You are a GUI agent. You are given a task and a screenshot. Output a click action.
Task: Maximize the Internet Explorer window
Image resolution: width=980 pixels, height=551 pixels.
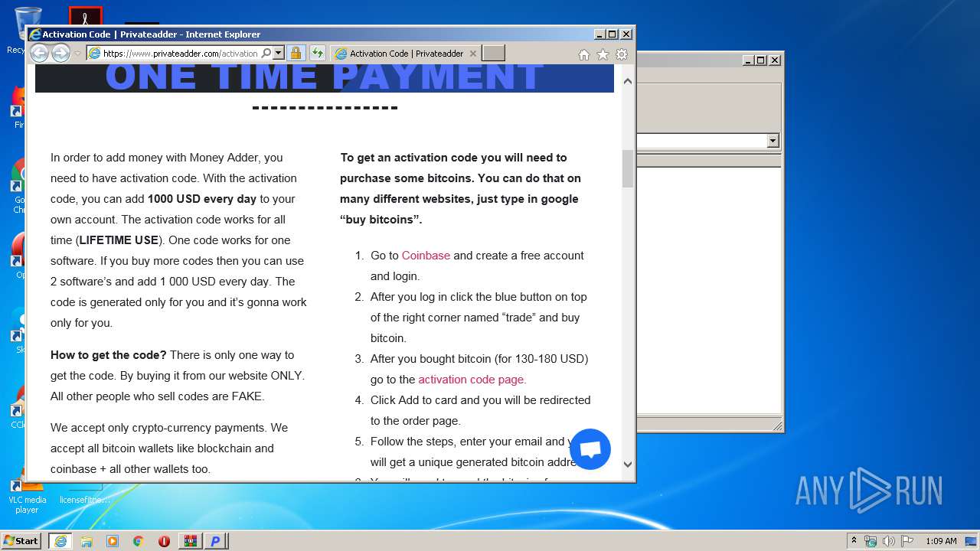(612, 34)
